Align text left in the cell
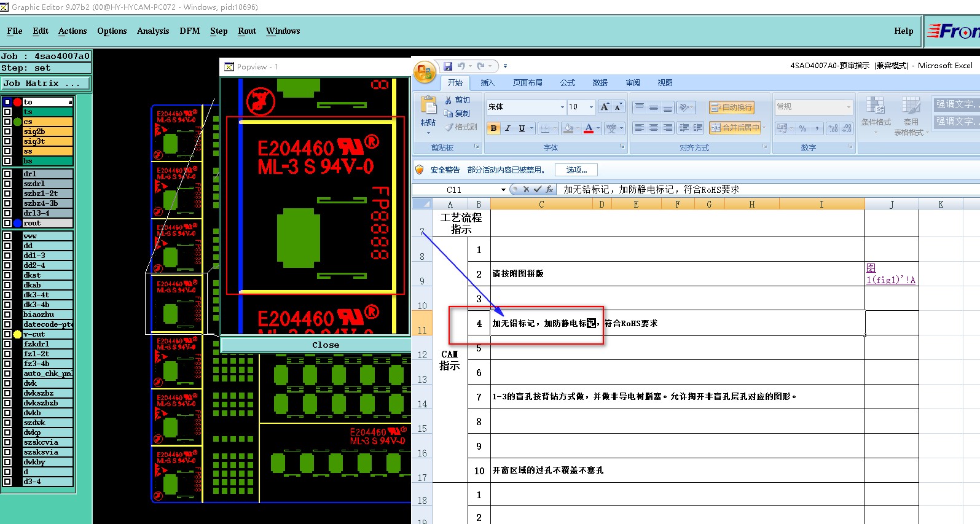This screenshot has height=524, width=980. point(640,128)
